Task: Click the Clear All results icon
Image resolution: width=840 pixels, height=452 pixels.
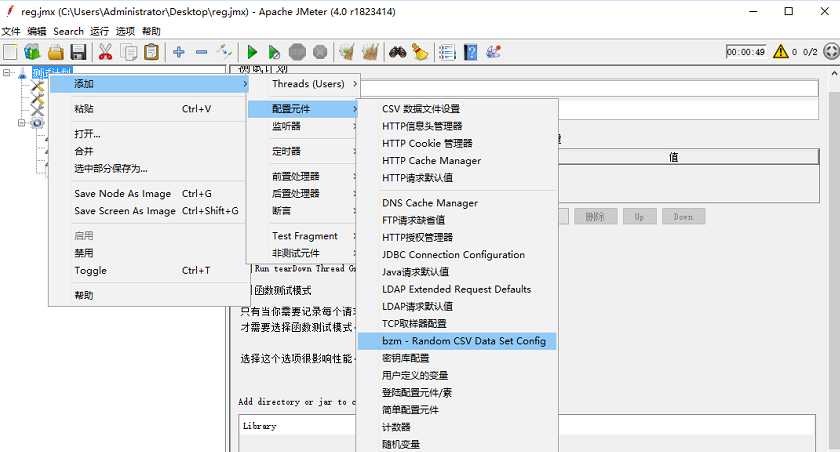Action: pyautogui.click(x=370, y=52)
